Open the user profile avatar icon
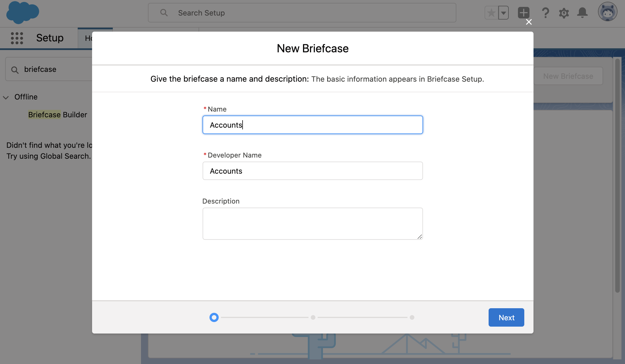The width and height of the screenshot is (625, 364). (x=608, y=12)
